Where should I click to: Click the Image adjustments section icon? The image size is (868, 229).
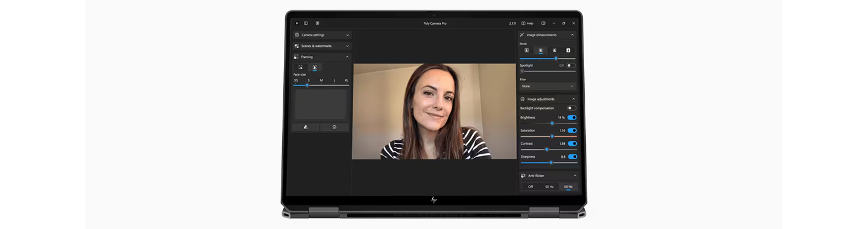(x=523, y=99)
